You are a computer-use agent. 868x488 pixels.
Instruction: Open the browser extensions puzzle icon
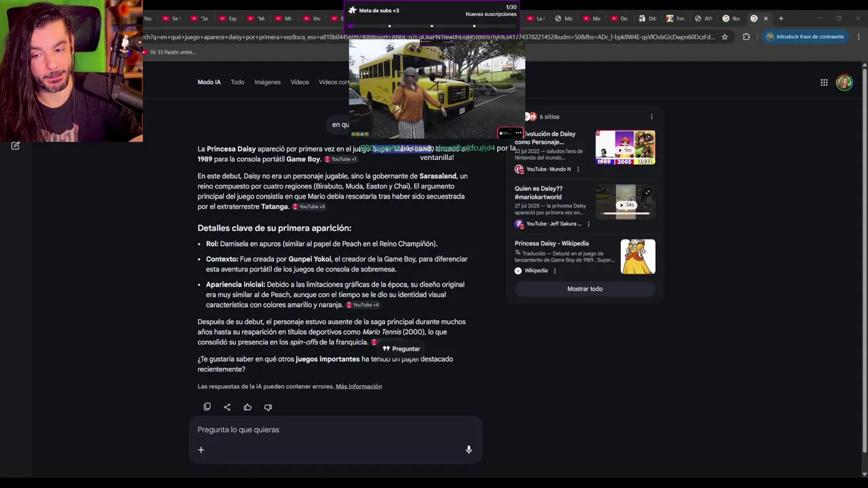(746, 37)
